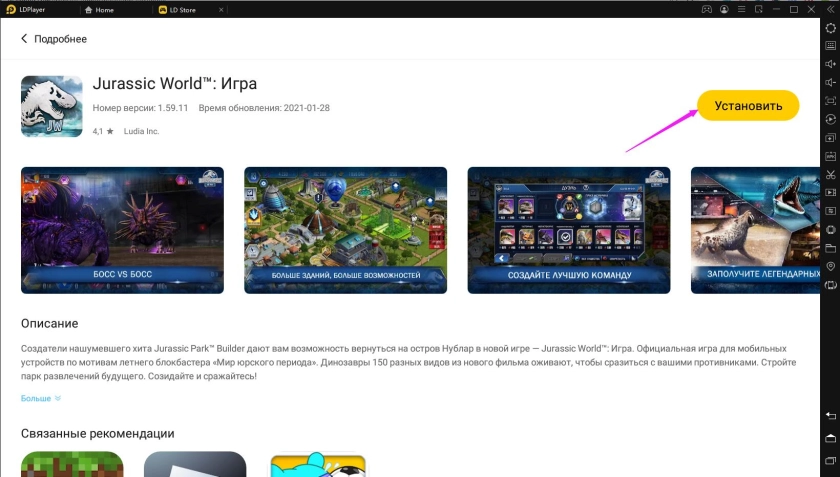Viewport: 840px width, 477px height.
Task: Open the video recorder icon in sidebar
Action: point(830,193)
